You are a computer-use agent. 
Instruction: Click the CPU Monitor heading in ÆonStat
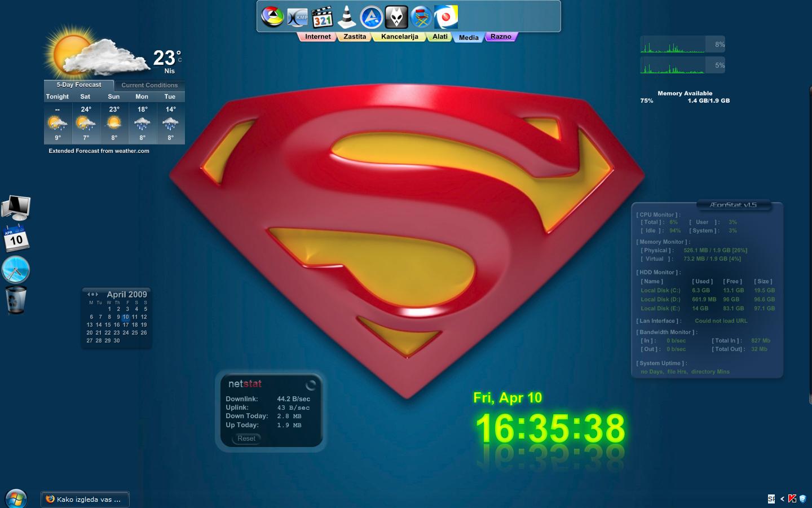point(658,215)
